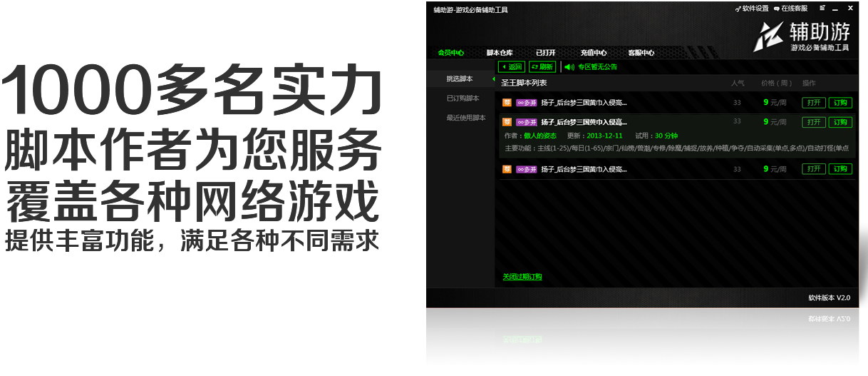Image resolution: width=868 pixels, height=376 pixels.
Task: Click the 荐 badge in the first script row
Action: [507, 103]
